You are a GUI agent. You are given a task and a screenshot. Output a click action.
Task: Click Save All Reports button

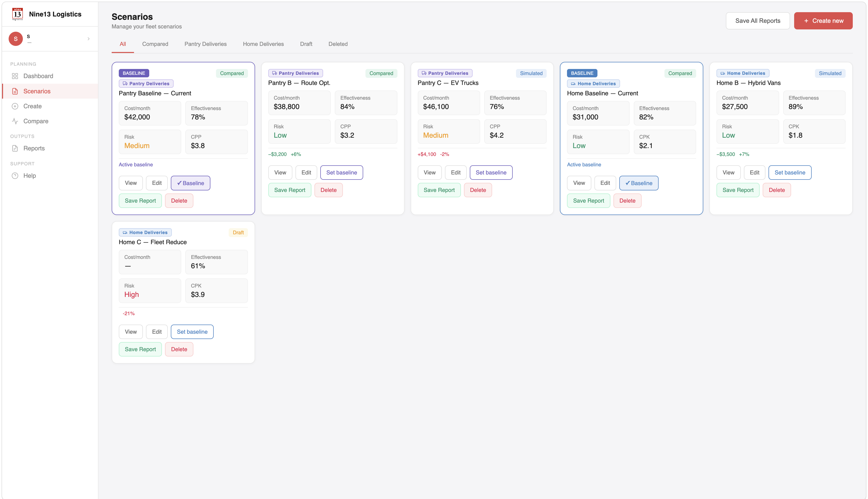click(758, 21)
